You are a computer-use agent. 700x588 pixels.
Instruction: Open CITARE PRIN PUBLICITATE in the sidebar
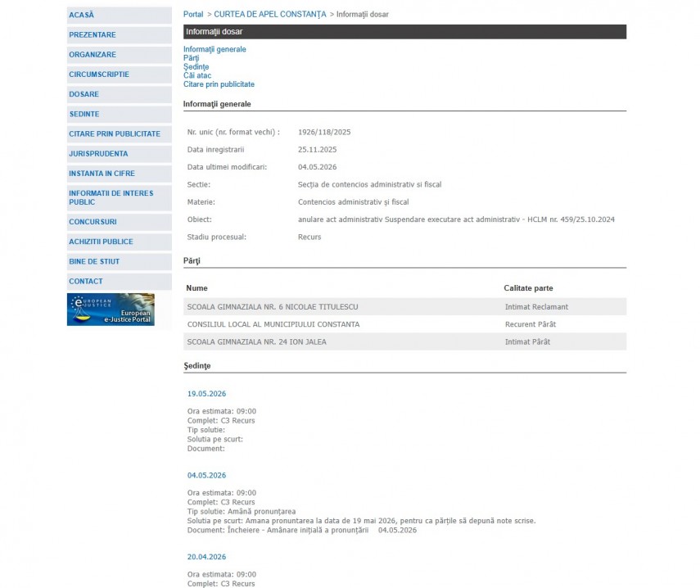point(120,134)
